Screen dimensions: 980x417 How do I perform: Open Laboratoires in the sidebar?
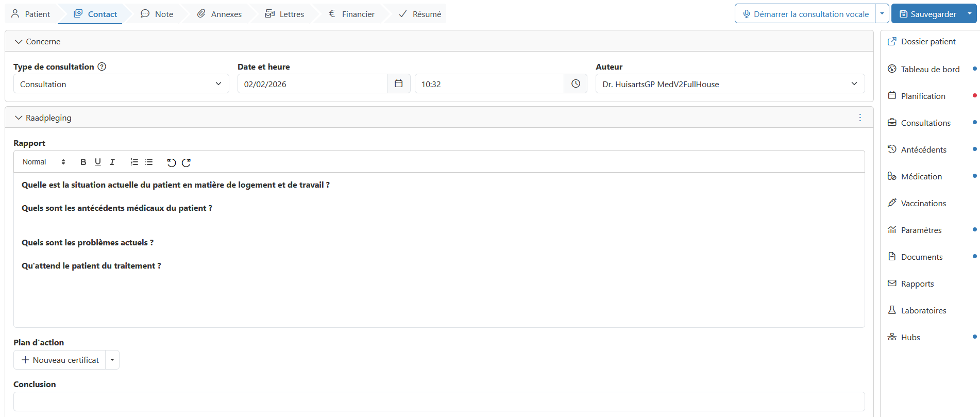click(917, 310)
